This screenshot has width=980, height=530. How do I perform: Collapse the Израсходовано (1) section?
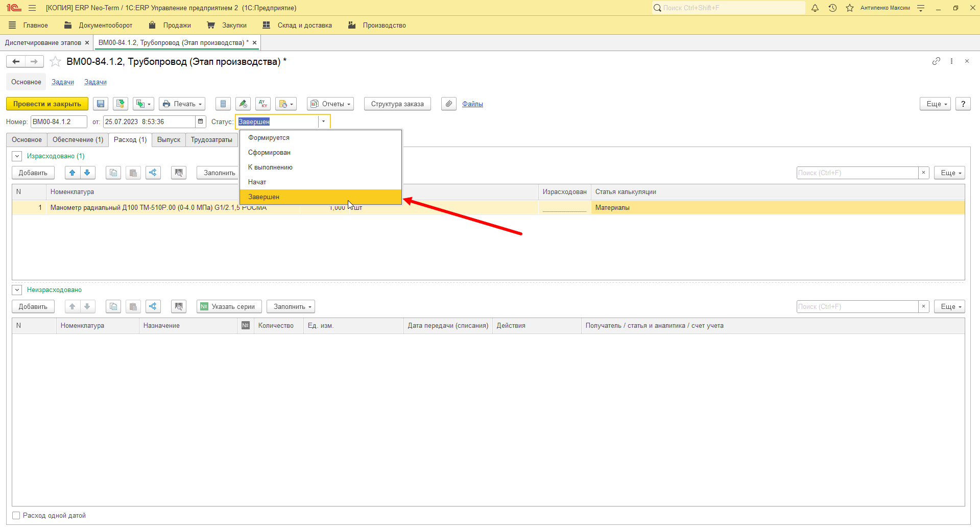click(17, 156)
